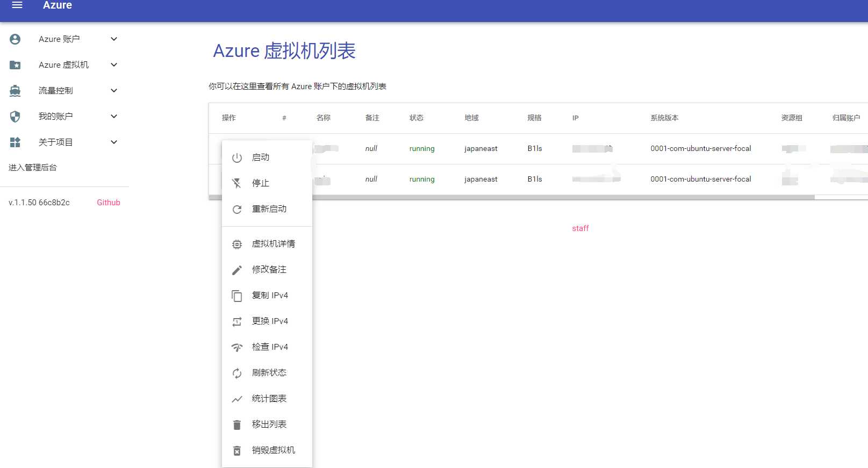Click first row's running status

[x=422, y=149]
